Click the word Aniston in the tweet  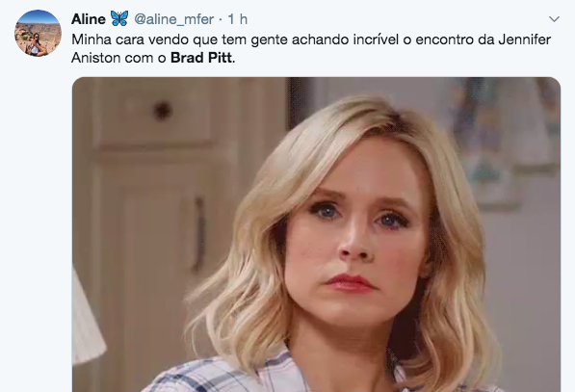click(96, 58)
